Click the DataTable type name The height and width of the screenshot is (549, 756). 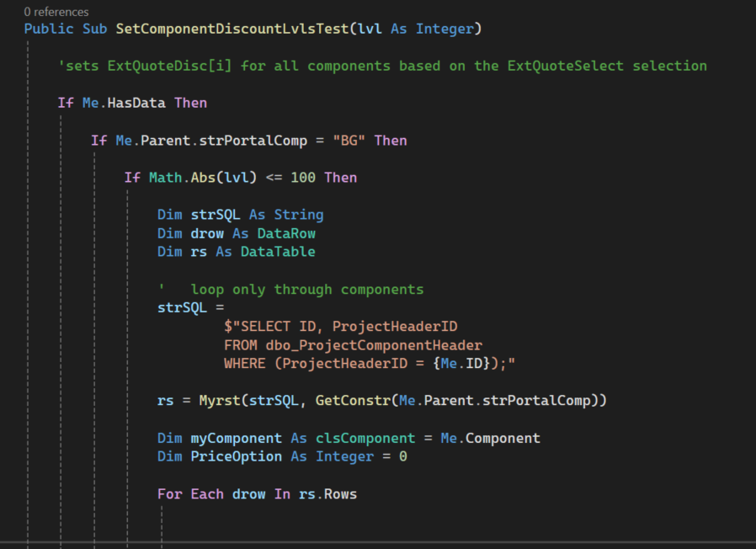click(278, 251)
